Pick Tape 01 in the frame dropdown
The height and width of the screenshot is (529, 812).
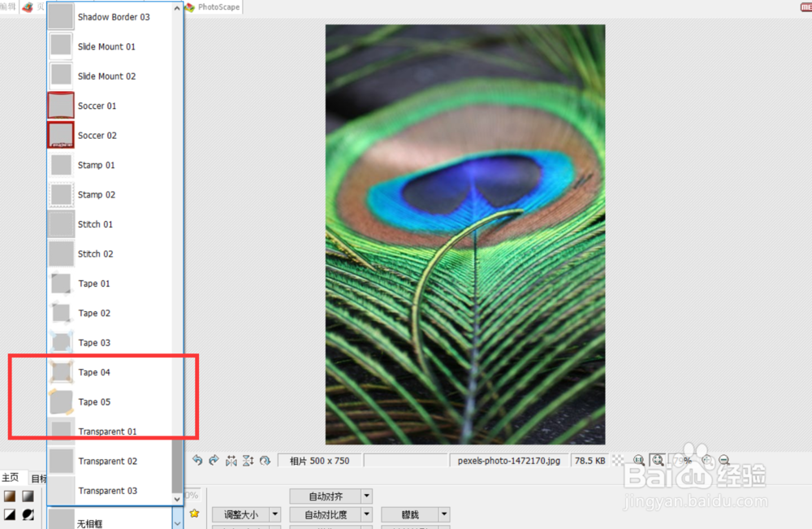(x=110, y=284)
